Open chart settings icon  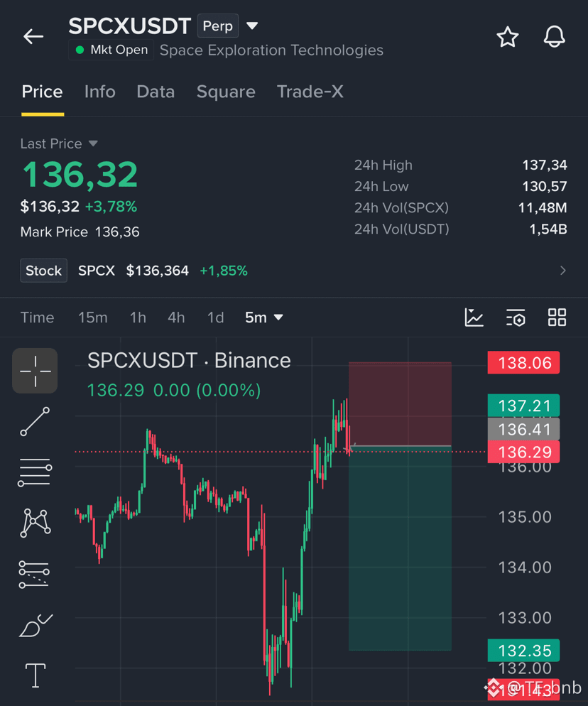[x=516, y=317]
